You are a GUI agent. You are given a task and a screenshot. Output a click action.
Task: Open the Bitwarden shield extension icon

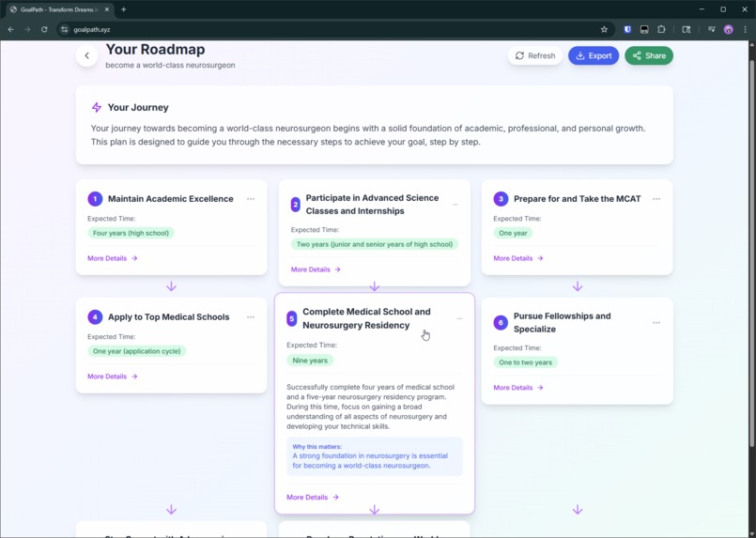tap(627, 29)
